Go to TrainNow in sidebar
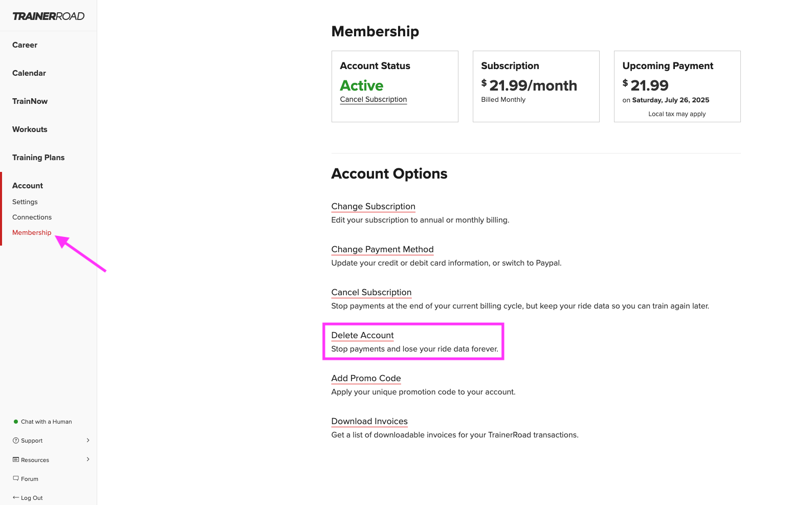Screen dimensions: 812x505 click(x=30, y=101)
